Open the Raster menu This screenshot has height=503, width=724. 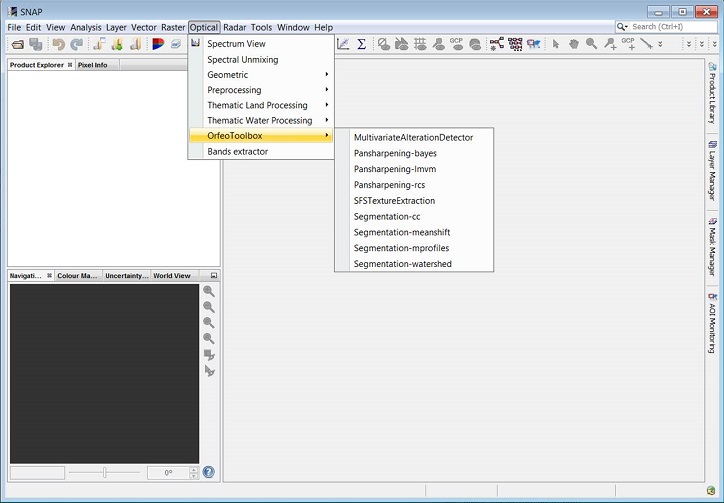pyautogui.click(x=173, y=27)
